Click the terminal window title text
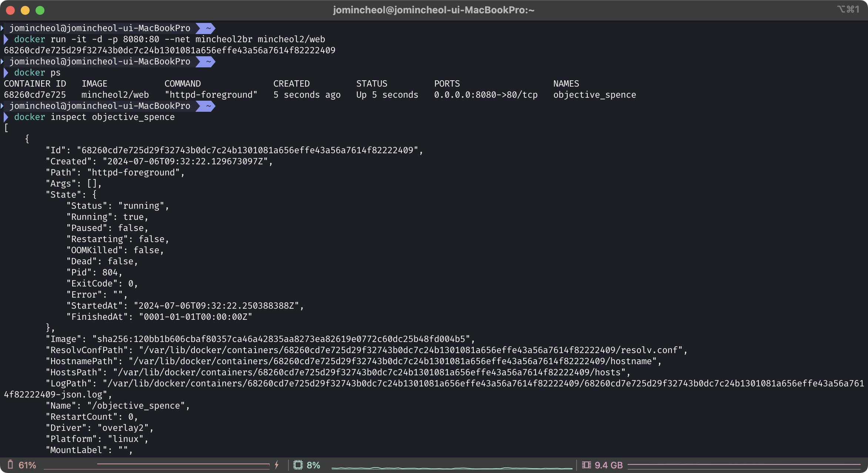This screenshot has height=473, width=868. click(434, 10)
